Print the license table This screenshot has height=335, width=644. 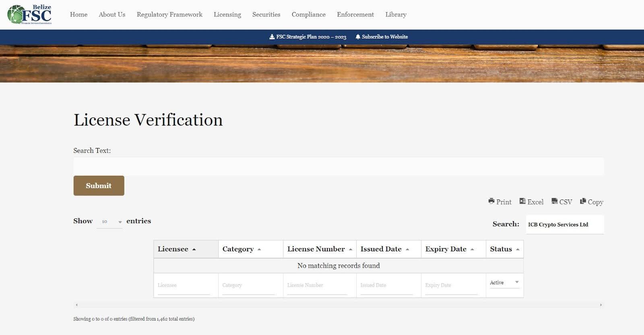click(500, 201)
